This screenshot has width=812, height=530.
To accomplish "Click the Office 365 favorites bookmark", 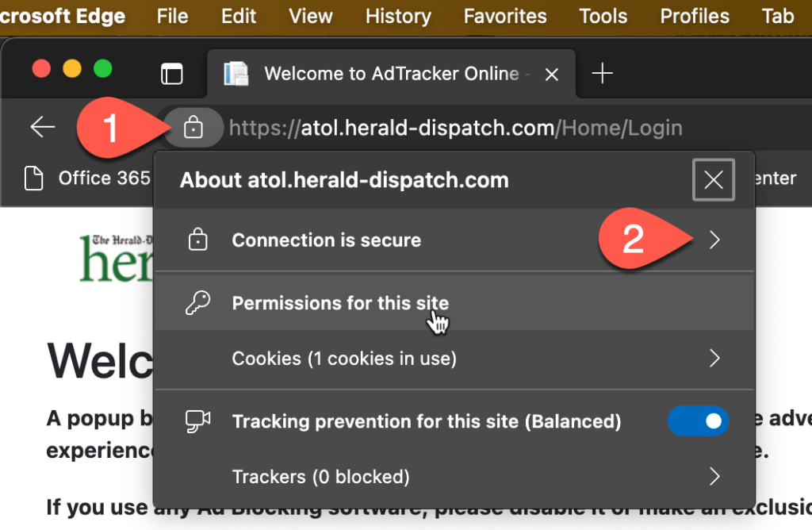I will (89, 179).
